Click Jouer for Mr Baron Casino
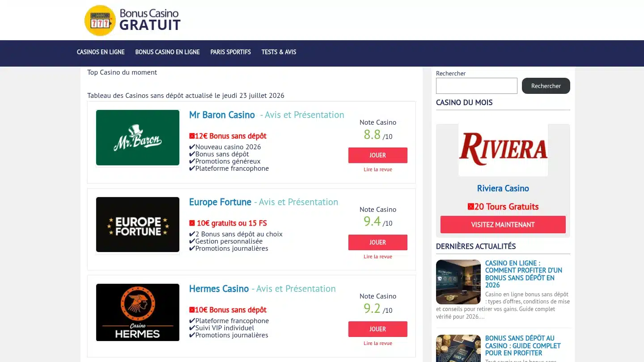Screen dimensions: 644x362 click(378, 155)
